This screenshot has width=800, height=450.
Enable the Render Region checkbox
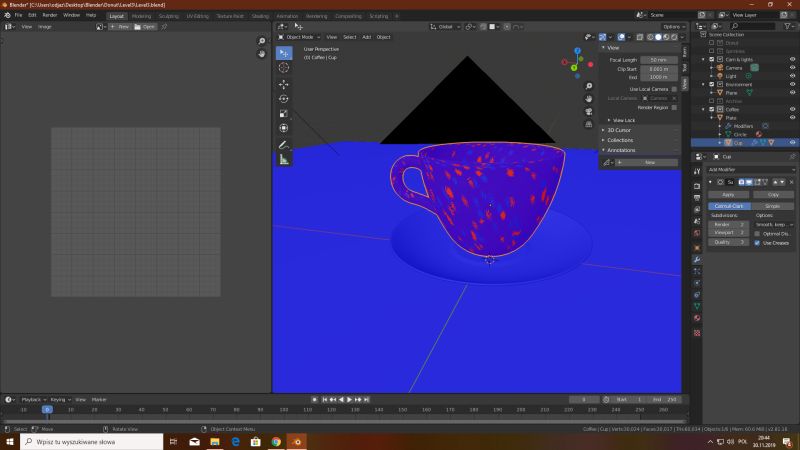coord(674,108)
